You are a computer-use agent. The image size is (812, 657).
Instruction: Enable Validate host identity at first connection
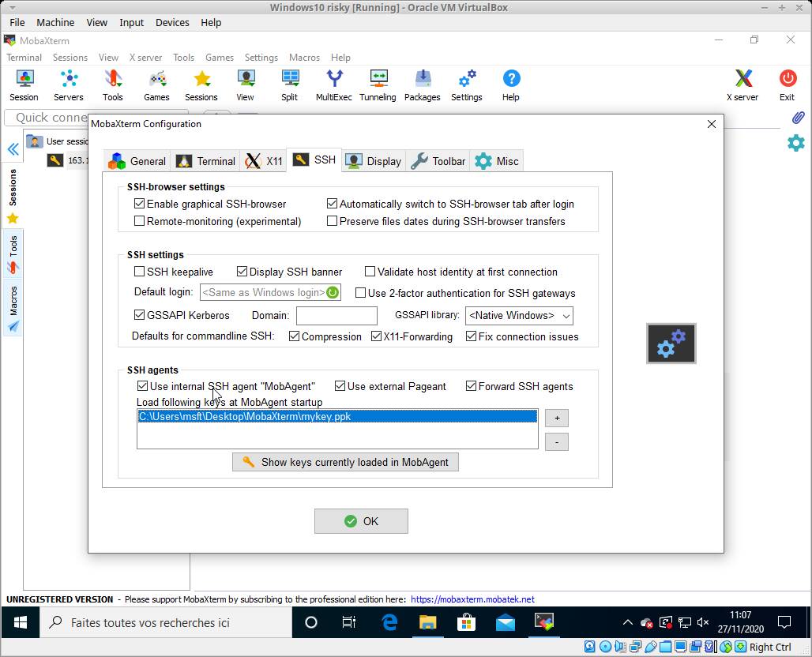pos(370,272)
